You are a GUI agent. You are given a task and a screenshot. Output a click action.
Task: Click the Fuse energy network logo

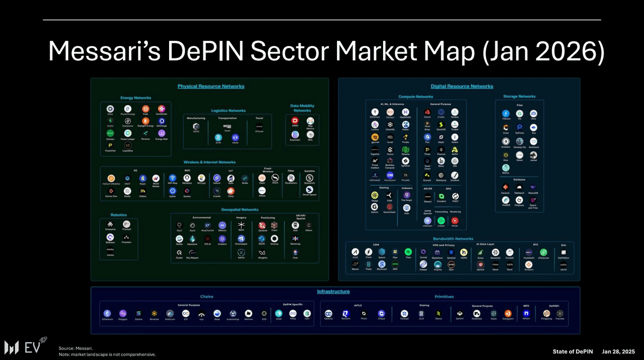145,108
